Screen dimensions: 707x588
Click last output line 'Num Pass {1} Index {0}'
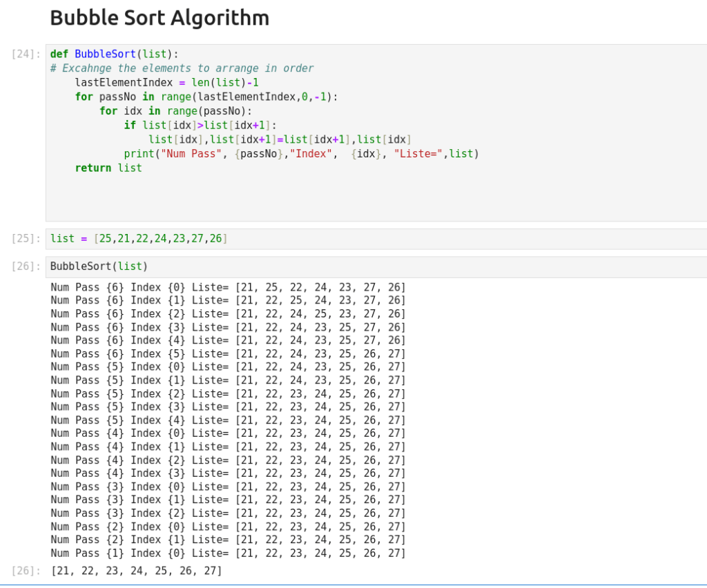pos(228,553)
